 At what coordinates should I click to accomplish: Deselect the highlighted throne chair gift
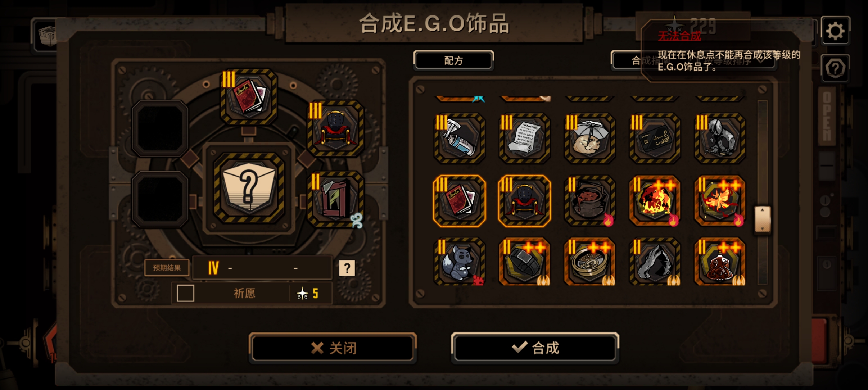coord(524,201)
